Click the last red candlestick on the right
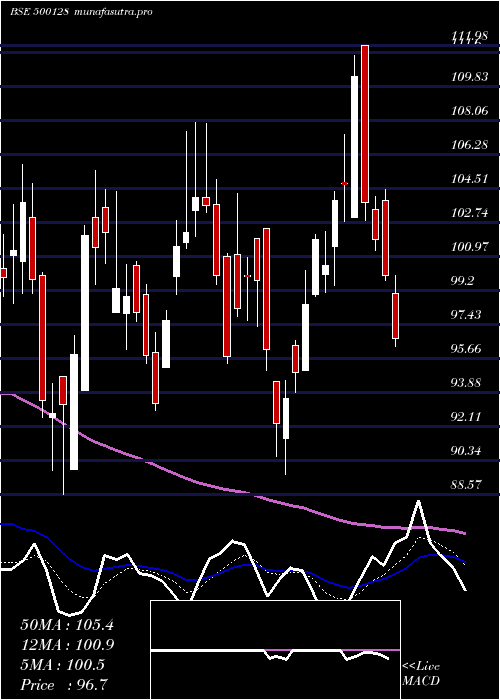Viewport: 500px width, 700px height. [396, 316]
